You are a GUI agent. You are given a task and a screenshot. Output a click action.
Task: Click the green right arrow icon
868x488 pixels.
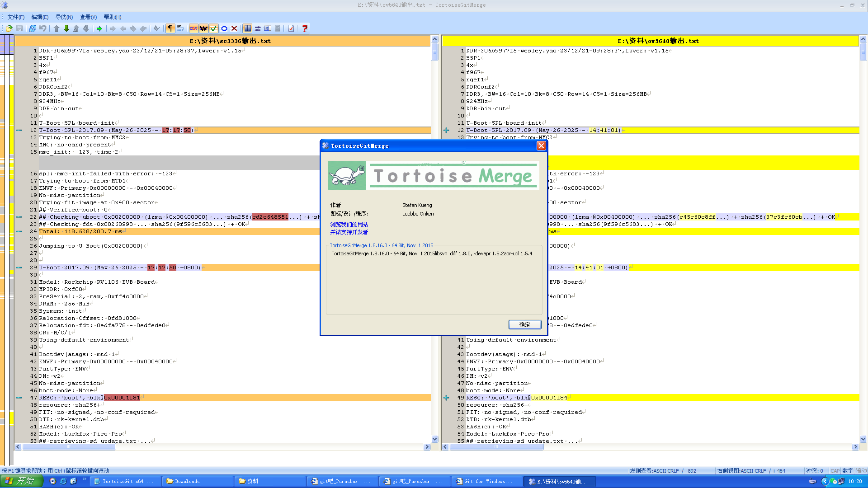tap(99, 28)
